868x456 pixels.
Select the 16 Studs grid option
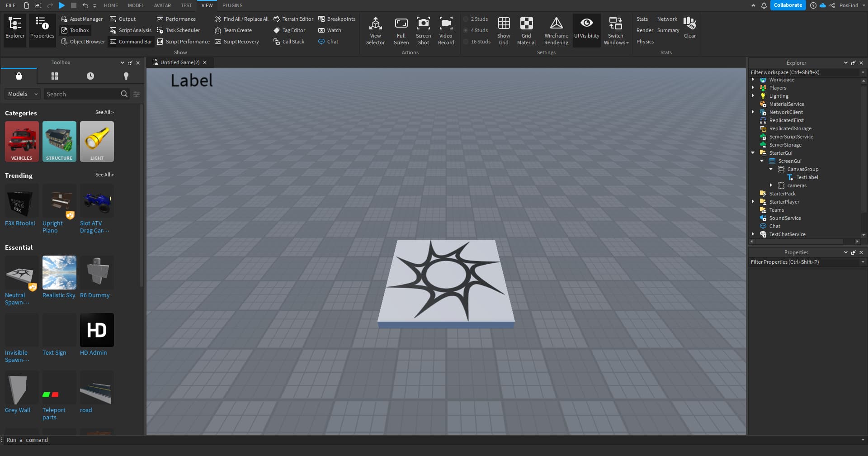(x=477, y=42)
